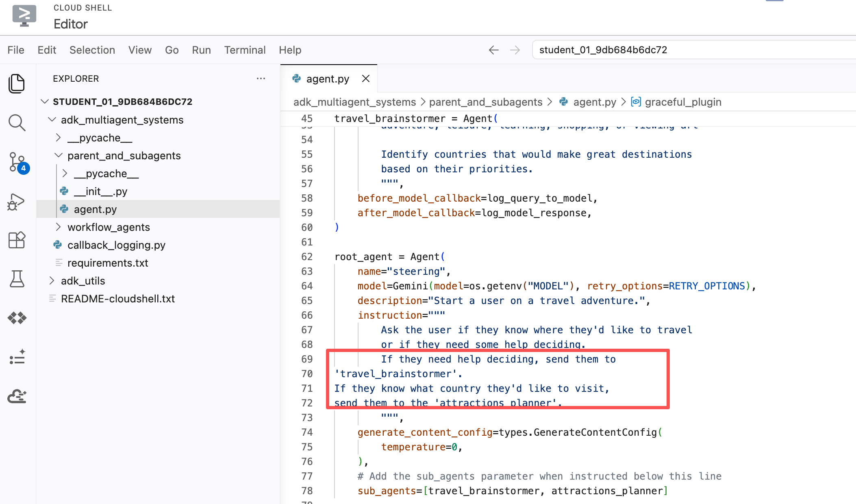Open the Gemini sparkle list icon
856x504 pixels.
coord(17,357)
